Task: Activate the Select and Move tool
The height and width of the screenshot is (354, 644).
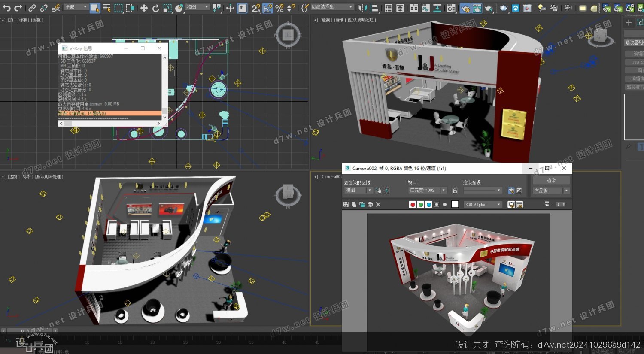Action: (x=144, y=8)
